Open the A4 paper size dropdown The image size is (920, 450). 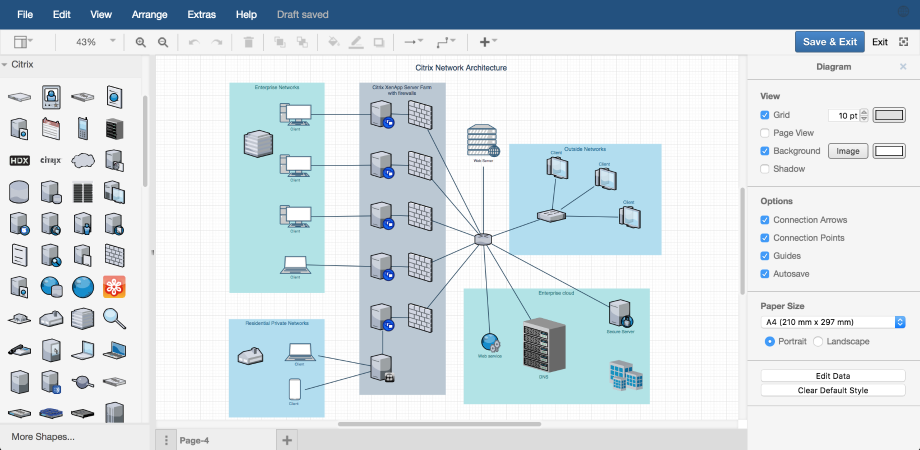[832, 322]
